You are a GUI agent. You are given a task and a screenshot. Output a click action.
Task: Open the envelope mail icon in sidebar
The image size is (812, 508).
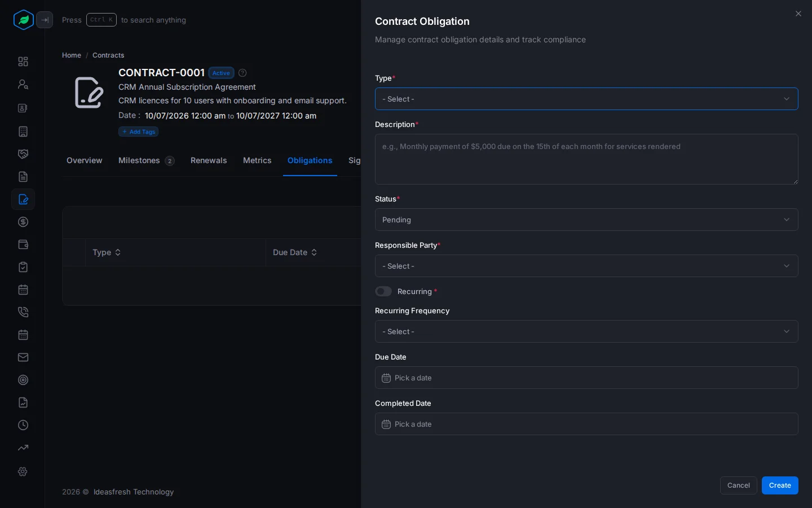[x=23, y=357]
